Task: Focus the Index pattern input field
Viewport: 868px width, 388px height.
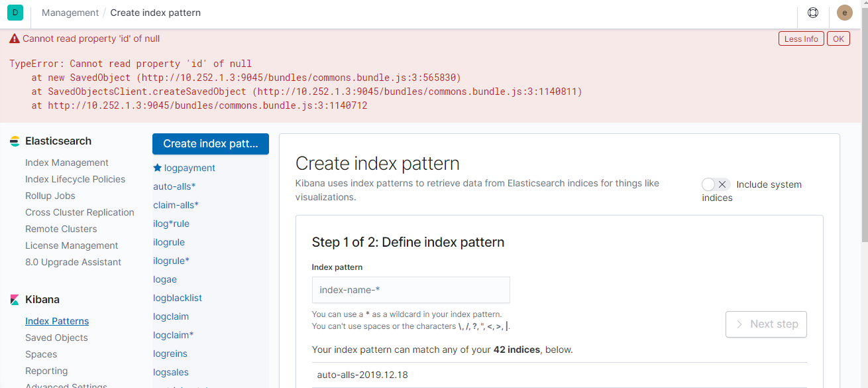Action: click(411, 290)
